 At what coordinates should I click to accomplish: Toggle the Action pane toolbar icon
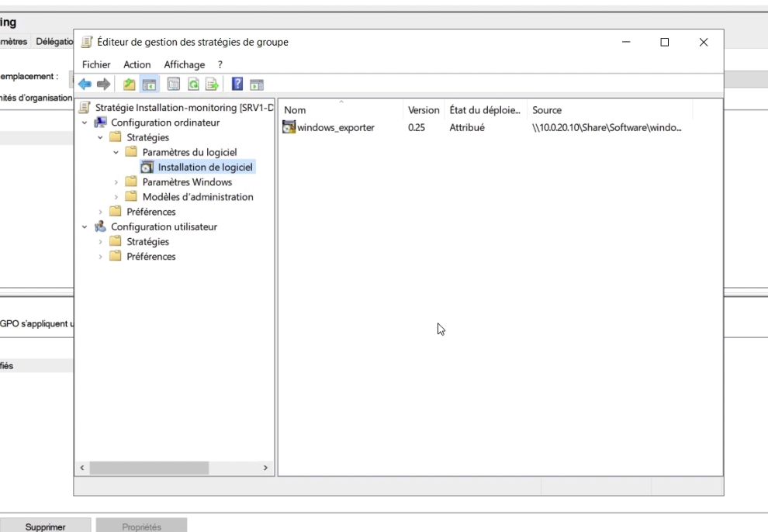tap(257, 85)
